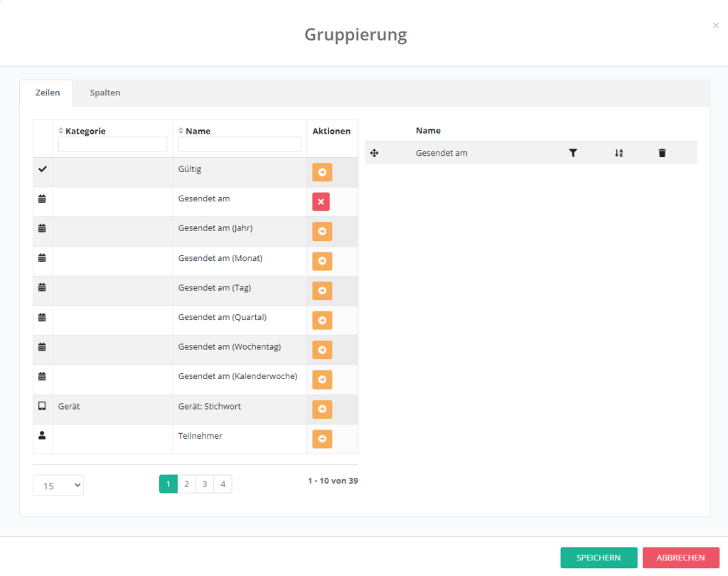
Task: Select the Zeilen tab
Action: pos(48,93)
